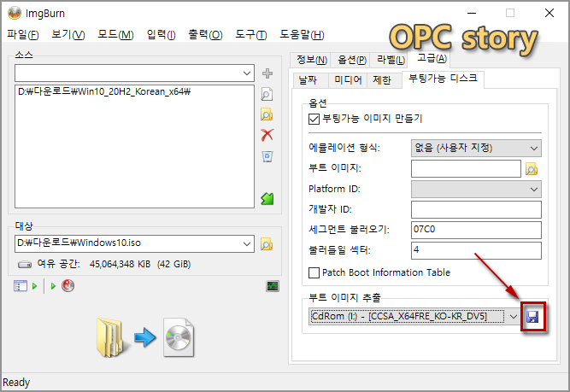Uncheck the 부팅가능 이미지 만들기 checkbox

coord(314,119)
